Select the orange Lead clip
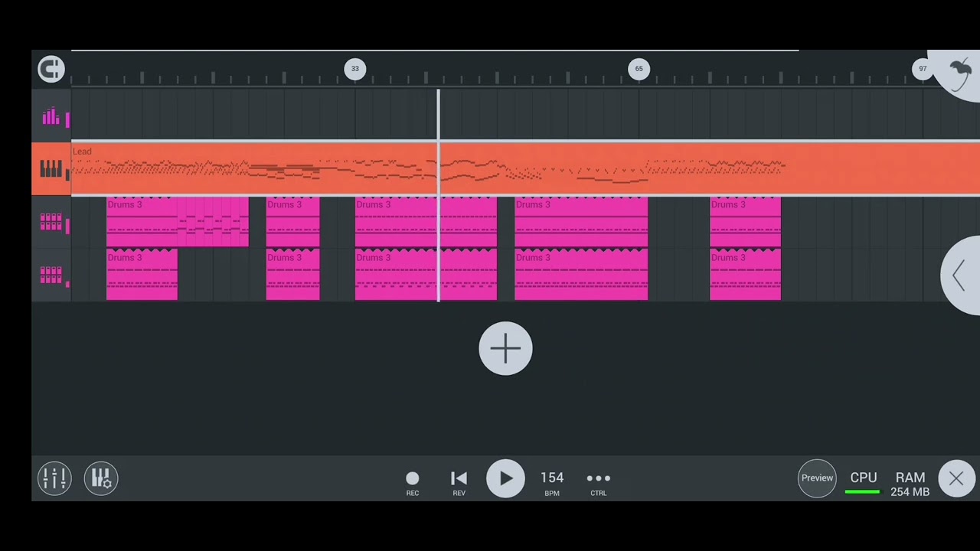 (525, 169)
